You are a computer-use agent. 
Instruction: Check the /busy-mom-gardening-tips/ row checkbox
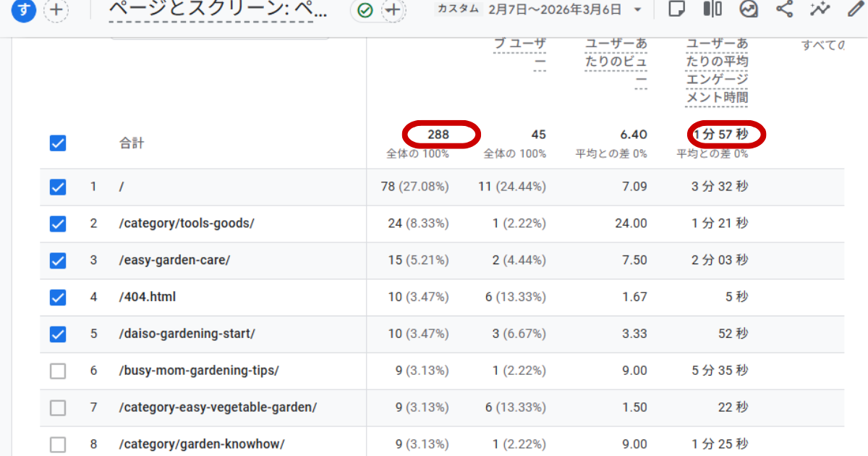click(58, 371)
